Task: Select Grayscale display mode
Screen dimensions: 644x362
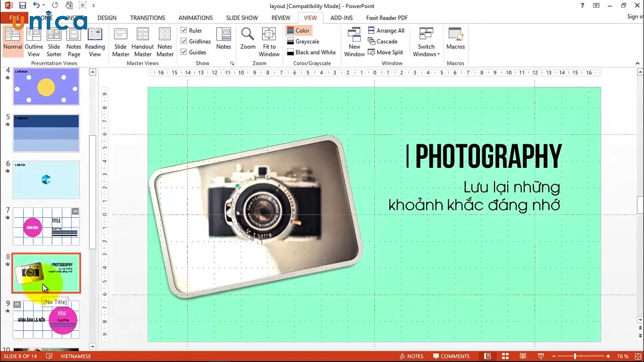Action: coord(303,41)
